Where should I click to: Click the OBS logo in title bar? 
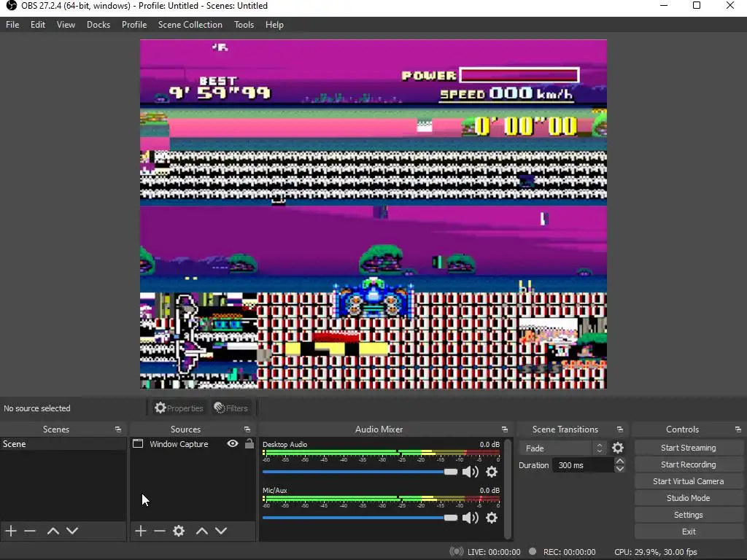11,6
